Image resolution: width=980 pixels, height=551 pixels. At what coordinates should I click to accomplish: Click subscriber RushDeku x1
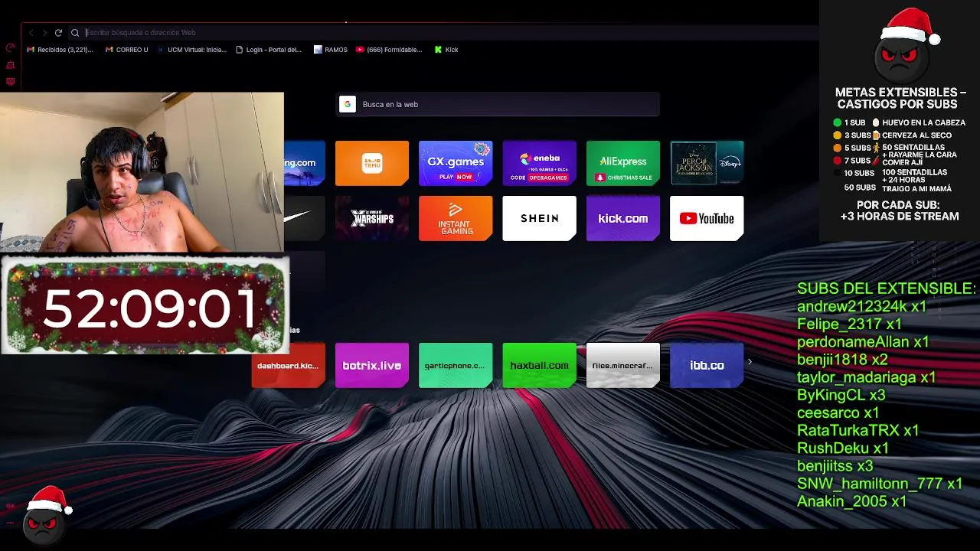point(843,448)
